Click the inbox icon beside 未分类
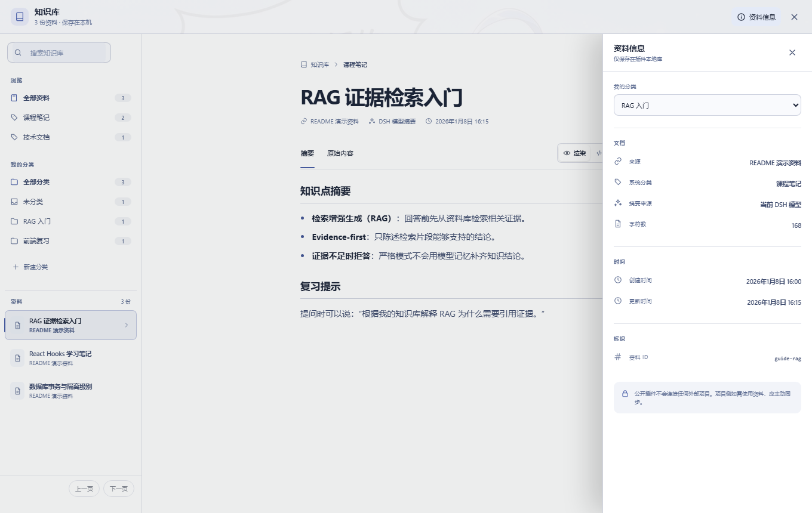 point(14,202)
